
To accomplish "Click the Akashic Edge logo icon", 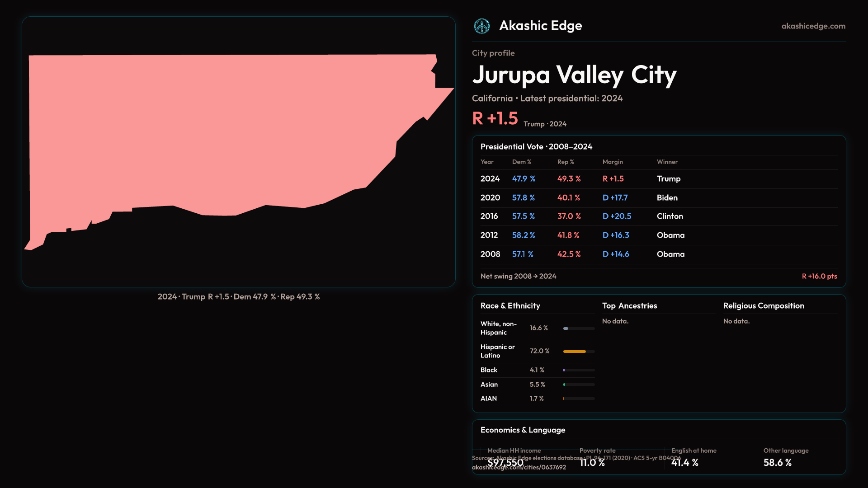I will point(481,26).
